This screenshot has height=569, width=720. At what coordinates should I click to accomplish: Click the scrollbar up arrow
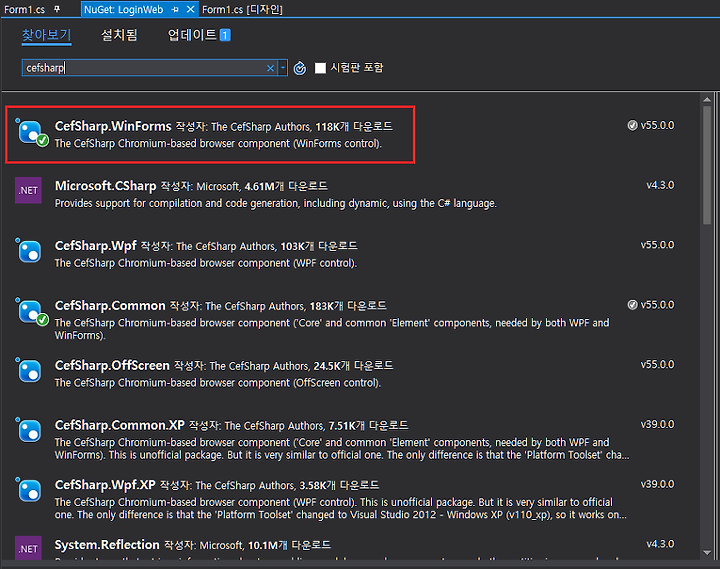707,99
